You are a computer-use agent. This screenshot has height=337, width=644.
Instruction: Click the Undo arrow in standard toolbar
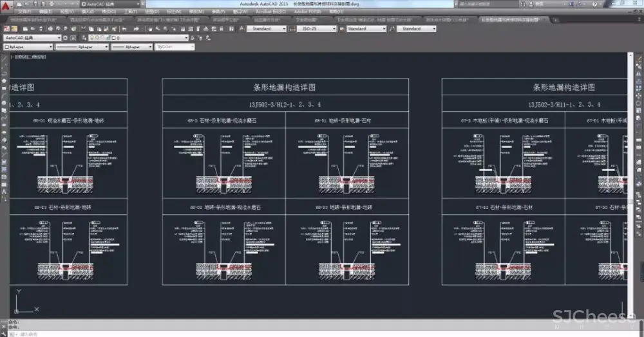pos(124,29)
